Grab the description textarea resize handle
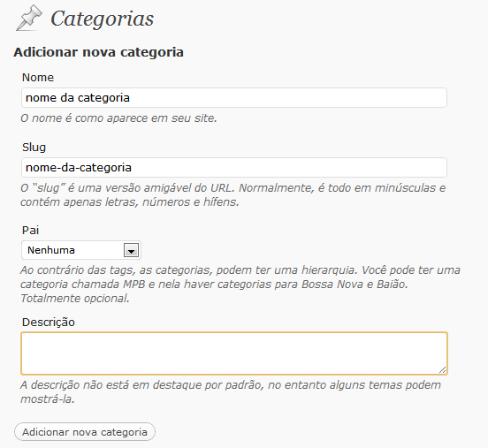Image resolution: width=488 pixels, height=448 pixels. [x=442, y=369]
